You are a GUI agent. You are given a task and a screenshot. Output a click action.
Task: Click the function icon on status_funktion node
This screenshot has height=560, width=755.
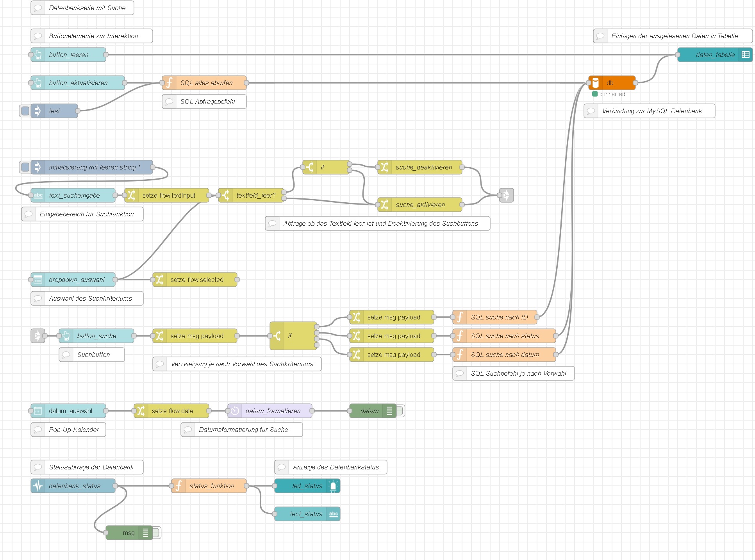178,486
